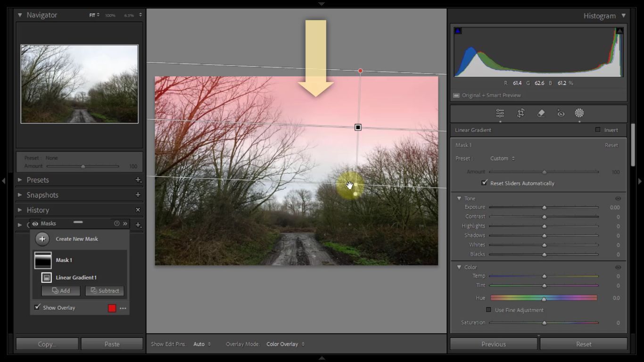644x362 pixels.
Task: Click the Previous button
Action: [493, 344]
